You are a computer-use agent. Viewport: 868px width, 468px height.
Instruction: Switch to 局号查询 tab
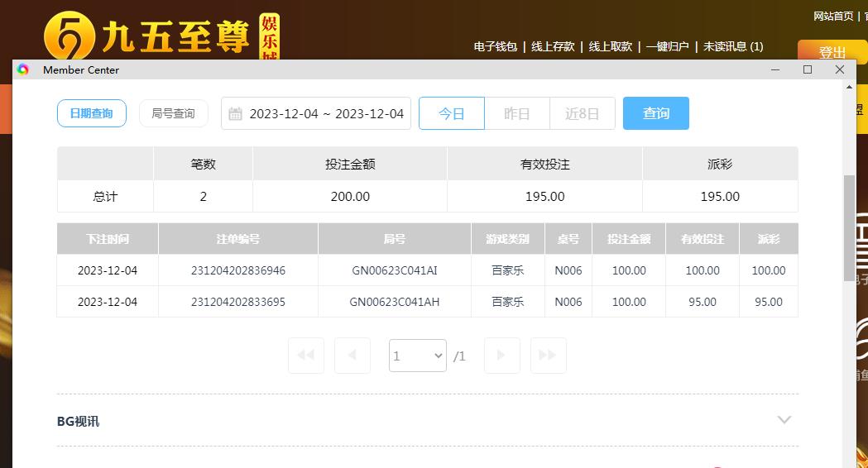(x=173, y=113)
